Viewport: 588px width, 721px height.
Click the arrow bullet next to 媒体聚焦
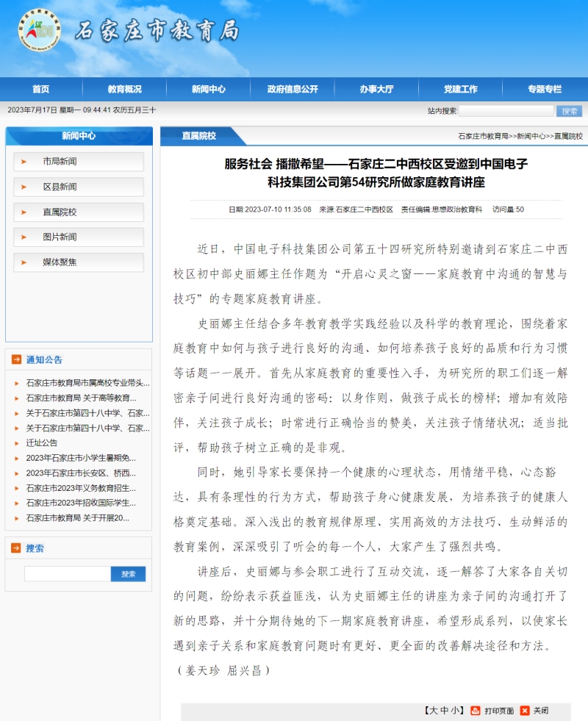24,262
